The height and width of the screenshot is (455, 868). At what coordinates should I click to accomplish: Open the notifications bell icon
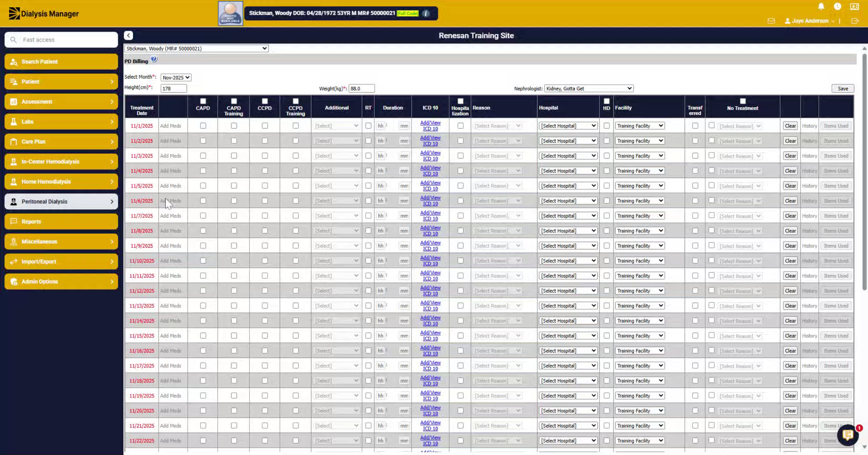(x=821, y=7)
